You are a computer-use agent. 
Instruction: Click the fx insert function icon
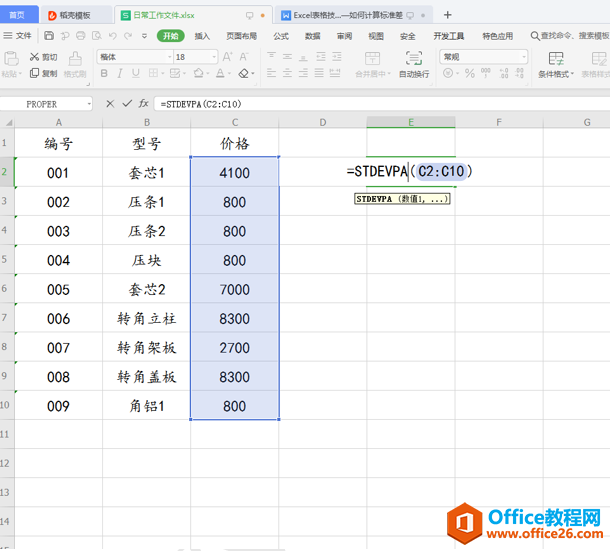pyautogui.click(x=144, y=104)
